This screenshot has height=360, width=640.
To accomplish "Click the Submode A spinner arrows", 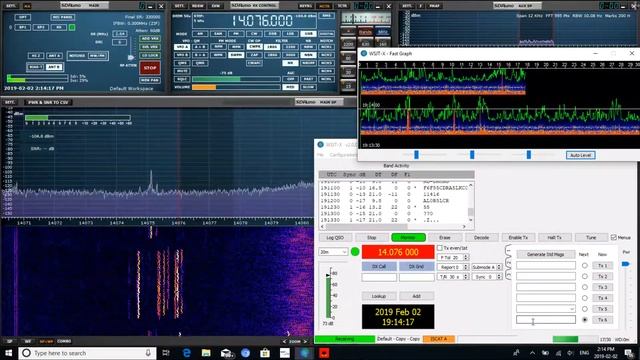I will click(x=498, y=267).
